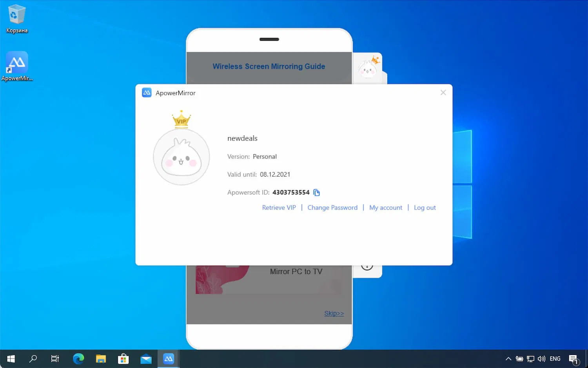Viewport: 588px width, 368px height.
Task: Log out of the newdeals account
Action: 425,208
